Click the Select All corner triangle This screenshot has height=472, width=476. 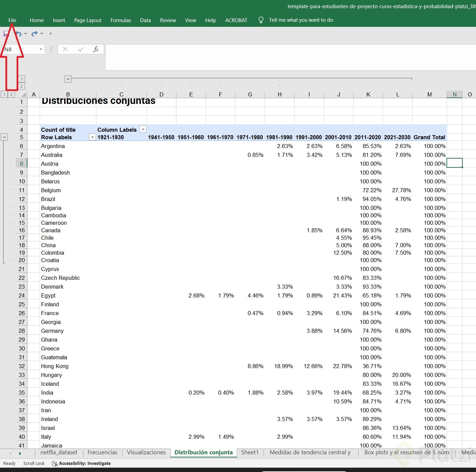(x=23, y=94)
